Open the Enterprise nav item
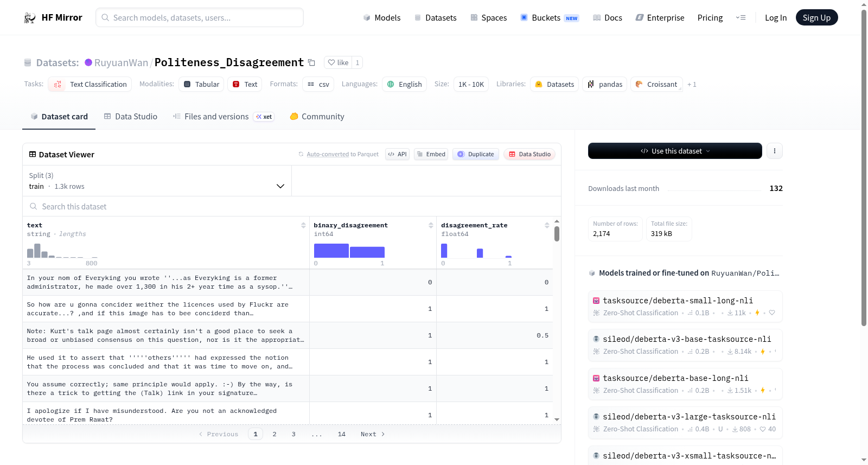 point(660,18)
